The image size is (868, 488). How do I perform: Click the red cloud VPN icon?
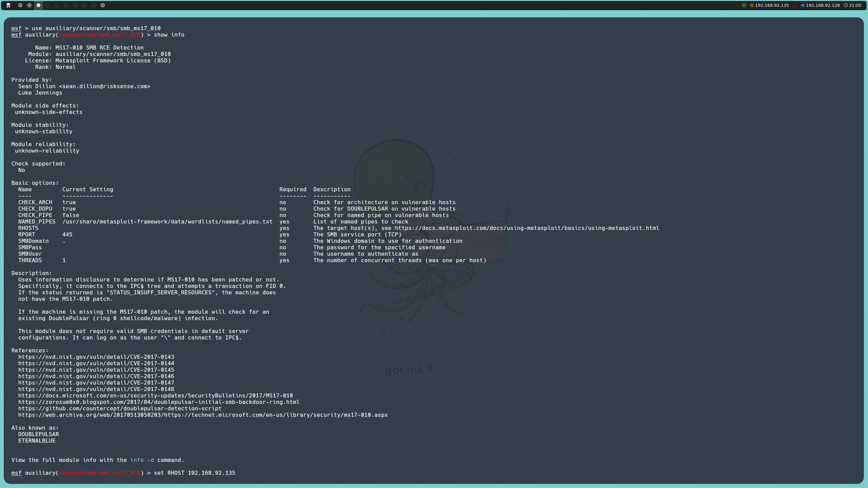tap(795, 5)
